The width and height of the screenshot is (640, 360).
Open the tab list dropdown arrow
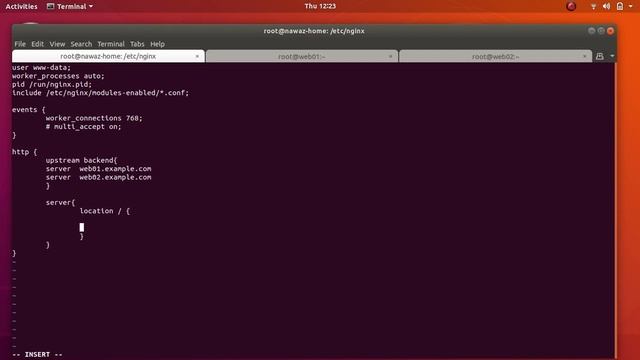coord(612,56)
